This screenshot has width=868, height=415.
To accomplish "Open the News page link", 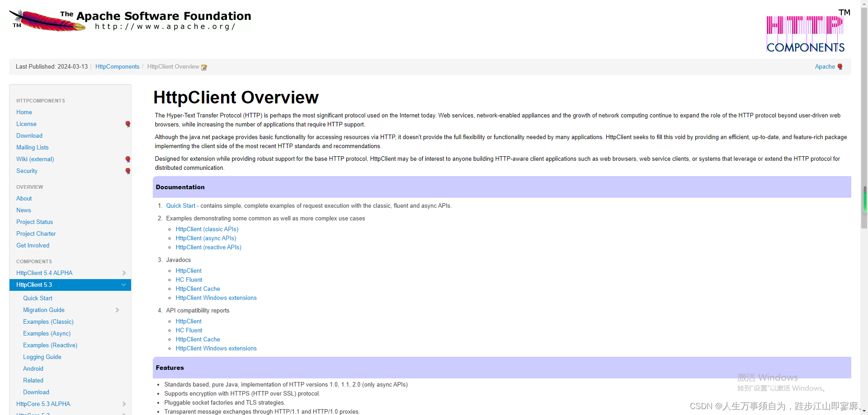I will pyautogui.click(x=24, y=210).
